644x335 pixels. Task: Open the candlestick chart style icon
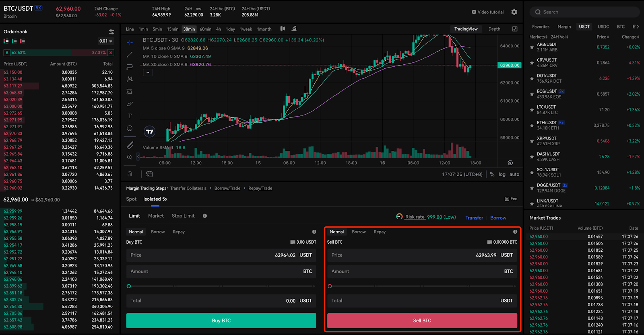[x=283, y=29]
